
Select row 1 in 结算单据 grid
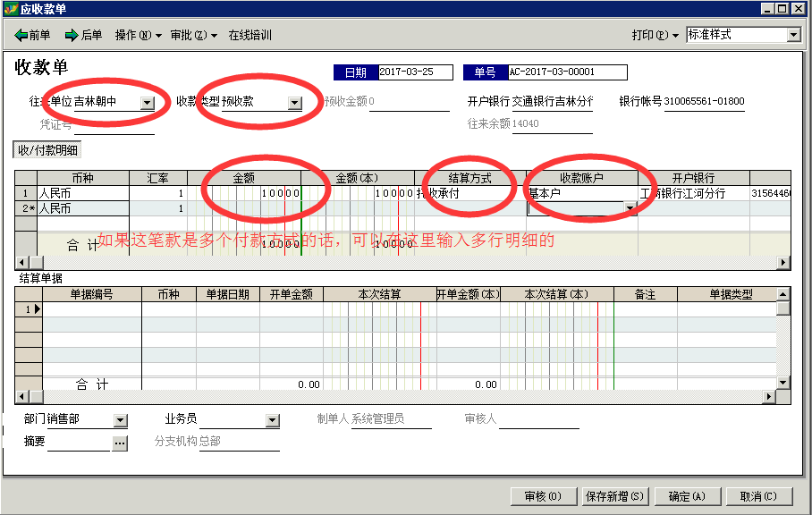pos(29,309)
